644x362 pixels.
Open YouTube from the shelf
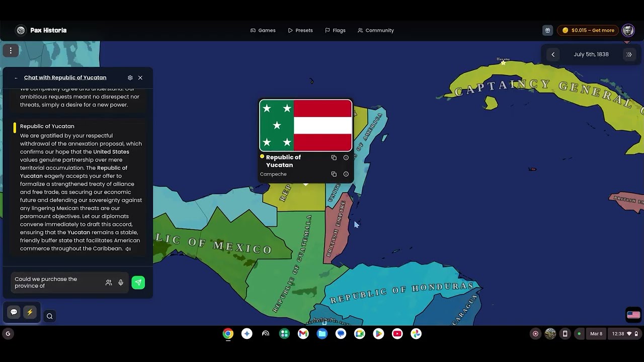point(397,333)
